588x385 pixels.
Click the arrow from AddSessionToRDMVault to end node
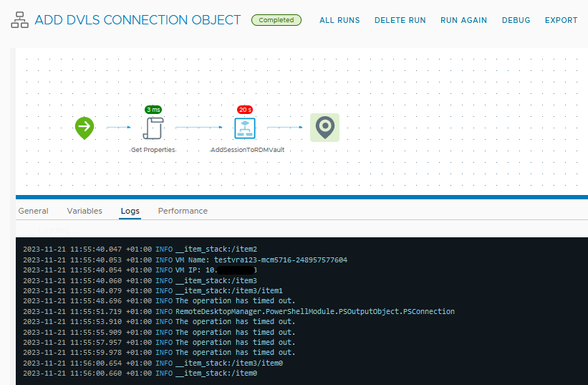click(x=285, y=128)
